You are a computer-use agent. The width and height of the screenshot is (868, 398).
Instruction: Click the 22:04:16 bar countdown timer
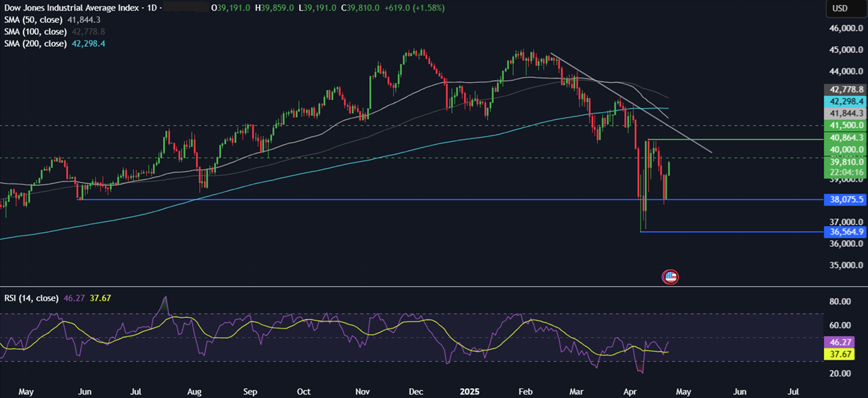tap(845, 172)
